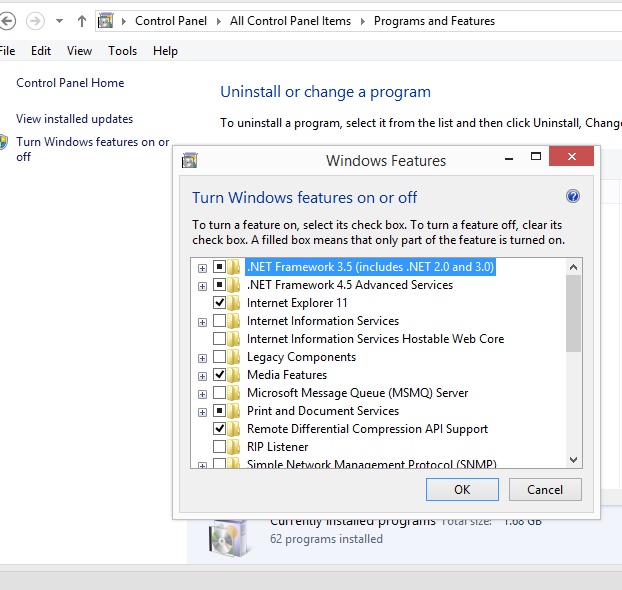
Task: Minimize the Windows Features dialog
Action: (509, 157)
